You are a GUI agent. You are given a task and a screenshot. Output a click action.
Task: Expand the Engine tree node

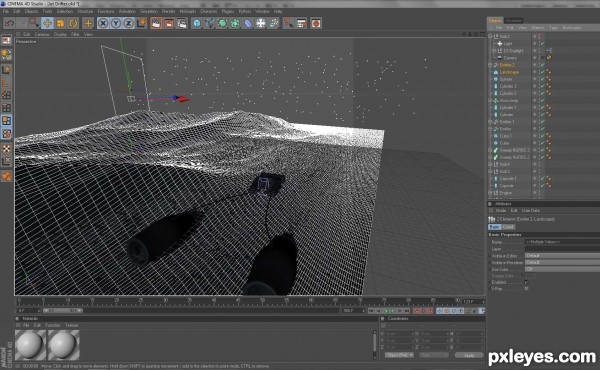point(490,193)
